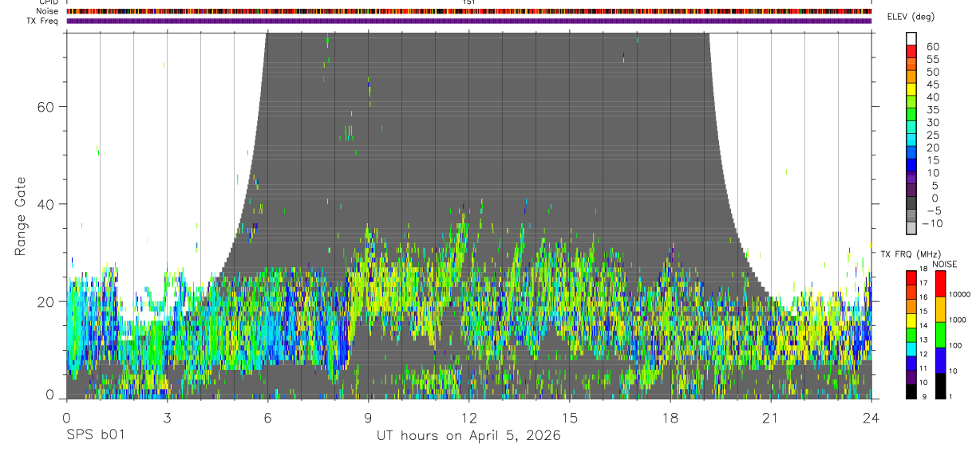Image resolution: width=980 pixels, height=452 pixels.
Task: Click the 'TX FRQ (MHz)' legend title
Action: (910, 254)
